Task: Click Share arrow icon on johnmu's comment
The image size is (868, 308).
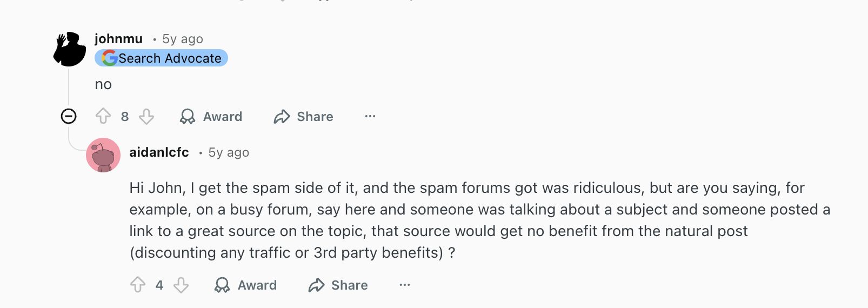Action: (282, 116)
